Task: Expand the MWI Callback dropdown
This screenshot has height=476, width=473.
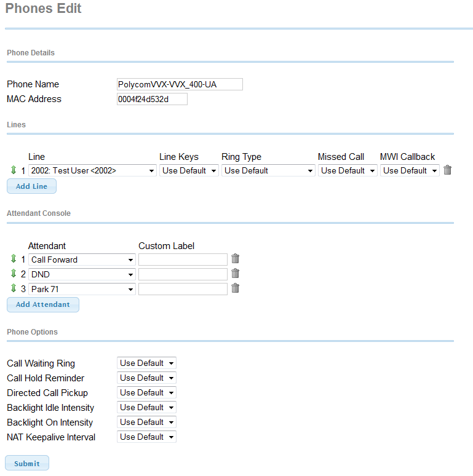Action: [x=410, y=170]
